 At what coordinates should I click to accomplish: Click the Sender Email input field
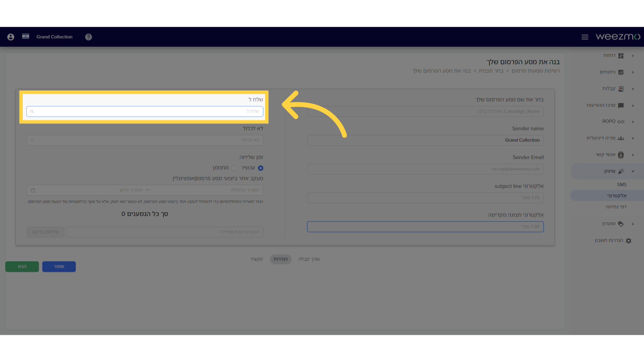425,169
